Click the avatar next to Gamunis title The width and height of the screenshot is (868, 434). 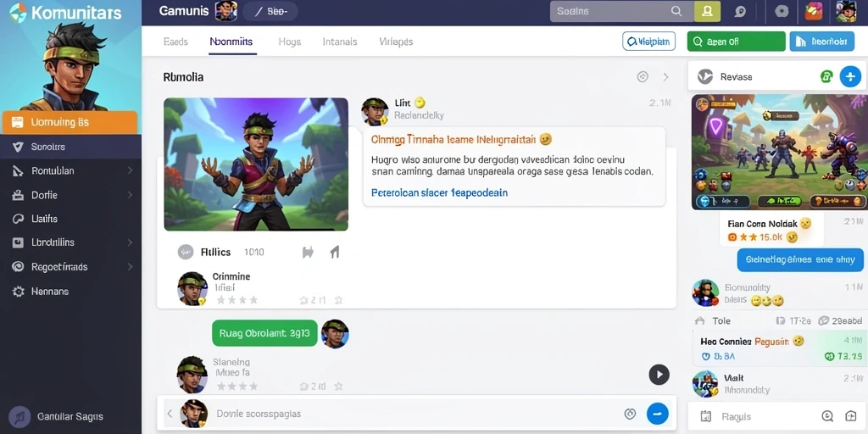tap(225, 11)
